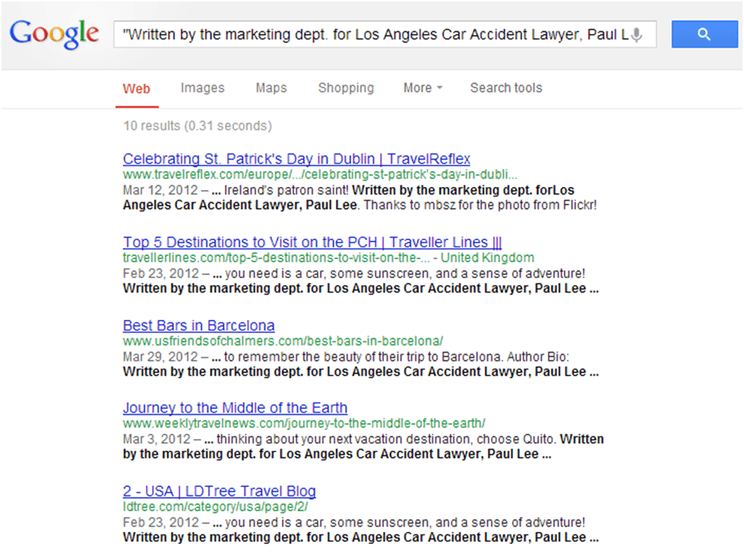Click the travellerlines.com green URL
This screenshot has width=744, height=560.
(276, 258)
